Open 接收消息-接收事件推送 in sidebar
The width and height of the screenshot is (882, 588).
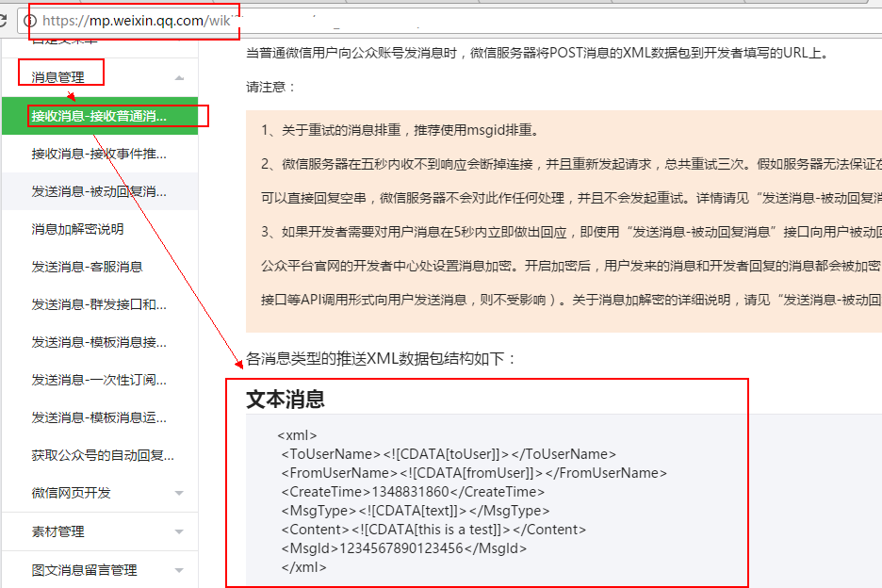pos(99,154)
